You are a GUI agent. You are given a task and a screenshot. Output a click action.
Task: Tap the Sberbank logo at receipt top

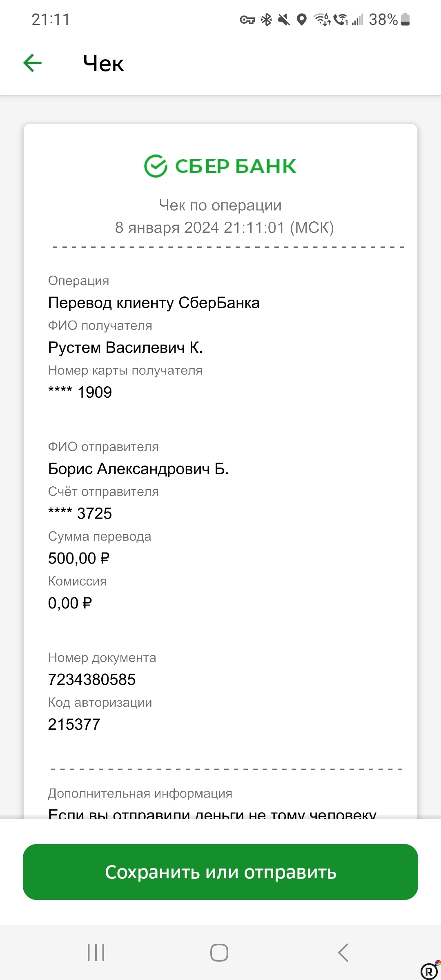[220, 165]
